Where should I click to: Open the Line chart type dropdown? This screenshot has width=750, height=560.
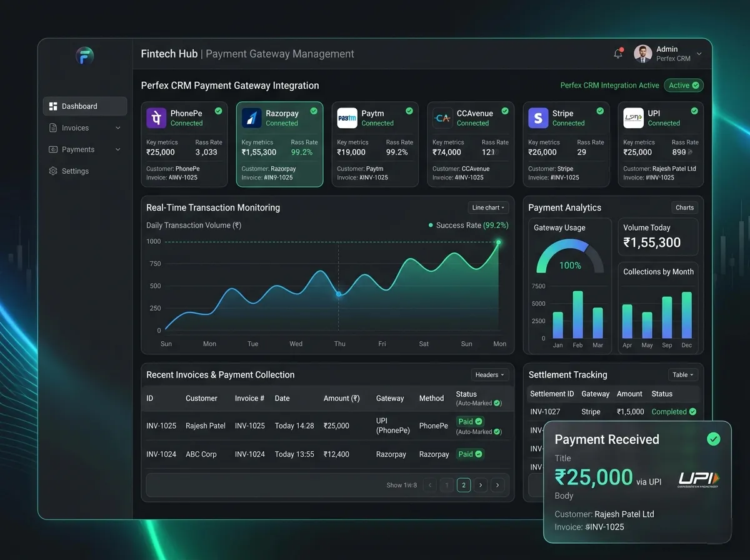488,207
